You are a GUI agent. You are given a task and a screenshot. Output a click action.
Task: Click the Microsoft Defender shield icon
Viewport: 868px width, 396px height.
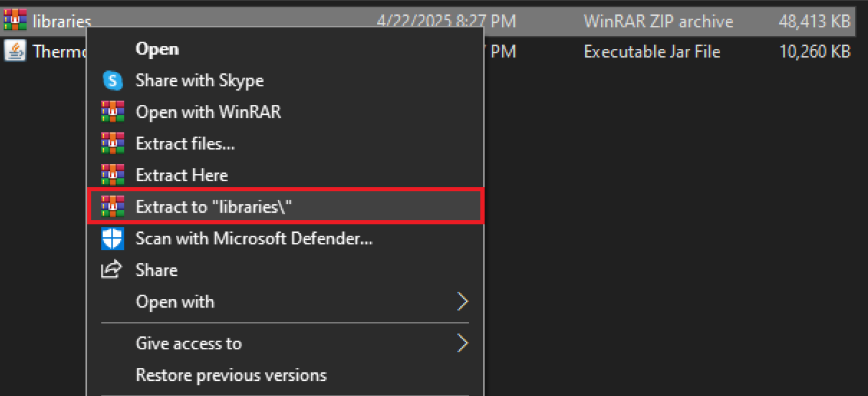pos(113,239)
